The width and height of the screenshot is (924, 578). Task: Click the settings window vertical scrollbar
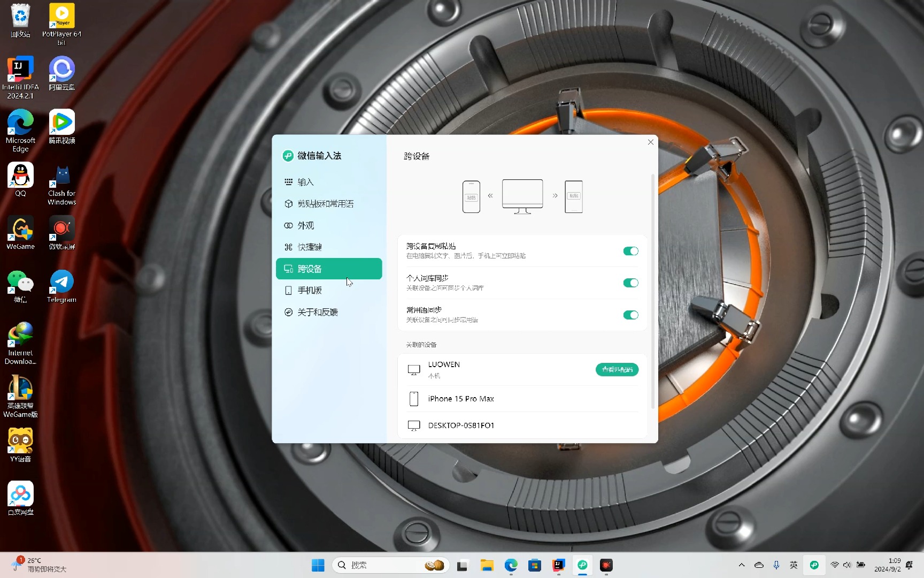pos(652,292)
